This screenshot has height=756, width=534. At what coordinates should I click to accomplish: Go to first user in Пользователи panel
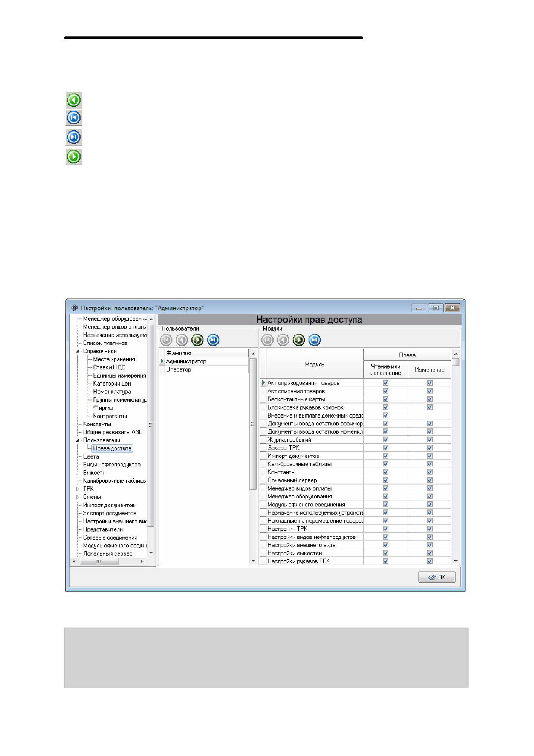166,340
